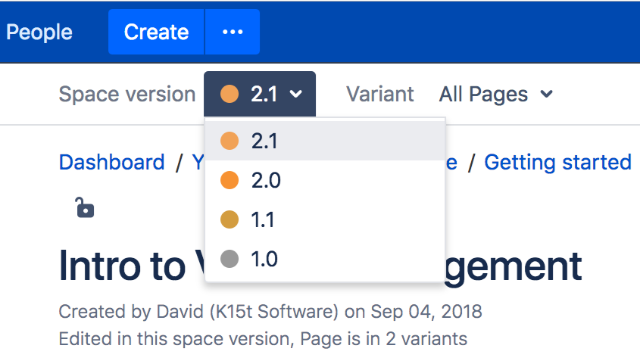Click the chevron arrow next to All Pages
Viewport: 640px width, 364px height.
(x=546, y=94)
